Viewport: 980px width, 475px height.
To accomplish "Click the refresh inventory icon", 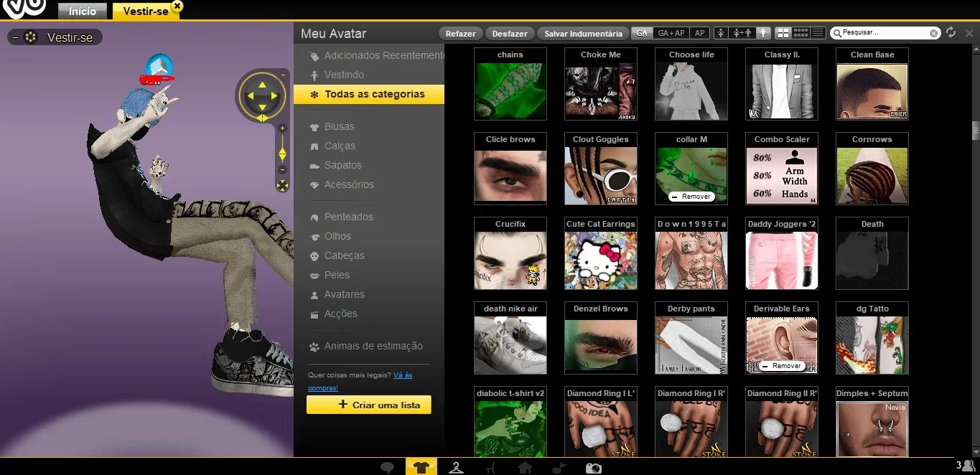I will (x=951, y=33).
